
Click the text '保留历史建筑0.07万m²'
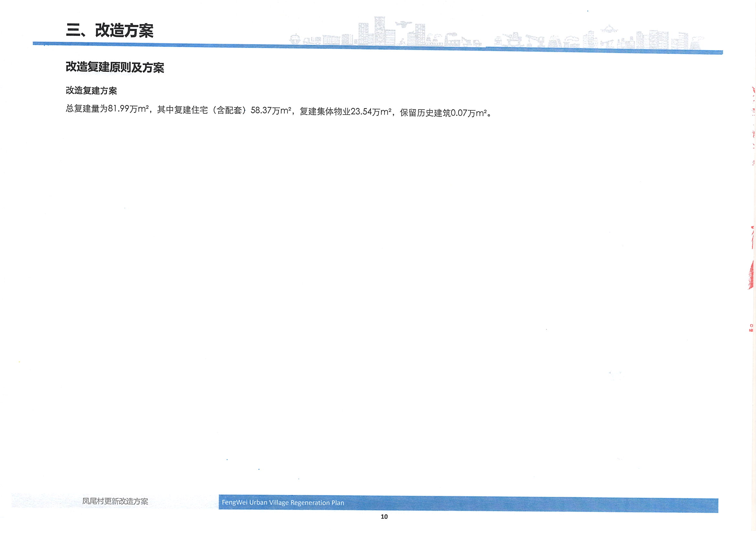coord(444,113)
